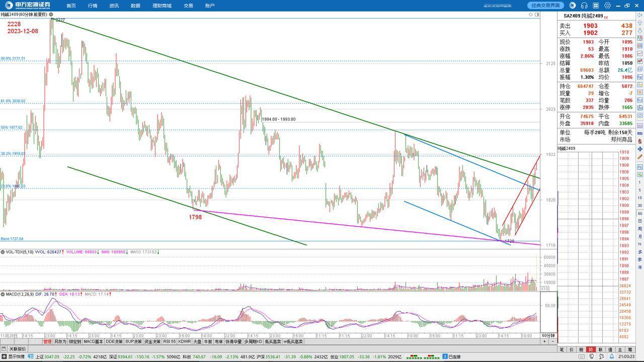Switch to the 价 tab
Screen dimensions: 644x362
coord(572,349)
